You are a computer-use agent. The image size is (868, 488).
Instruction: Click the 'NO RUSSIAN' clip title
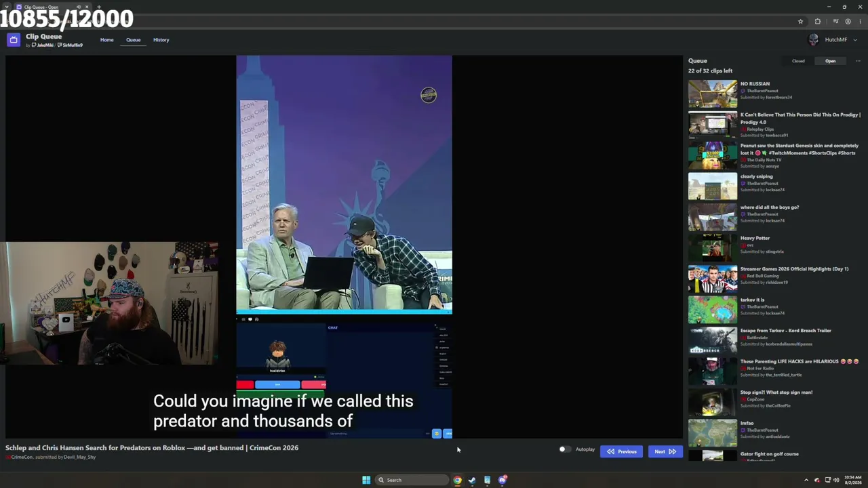point(755,84)
